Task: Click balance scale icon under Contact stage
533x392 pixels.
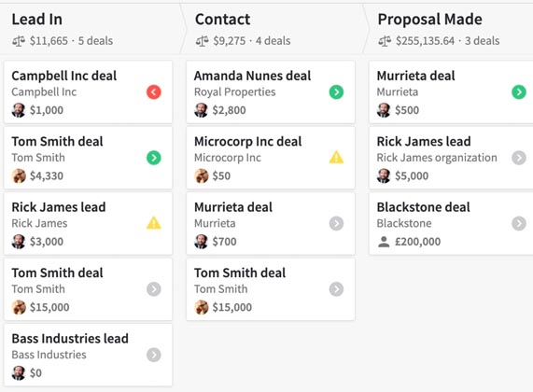Action: [203, 41]
